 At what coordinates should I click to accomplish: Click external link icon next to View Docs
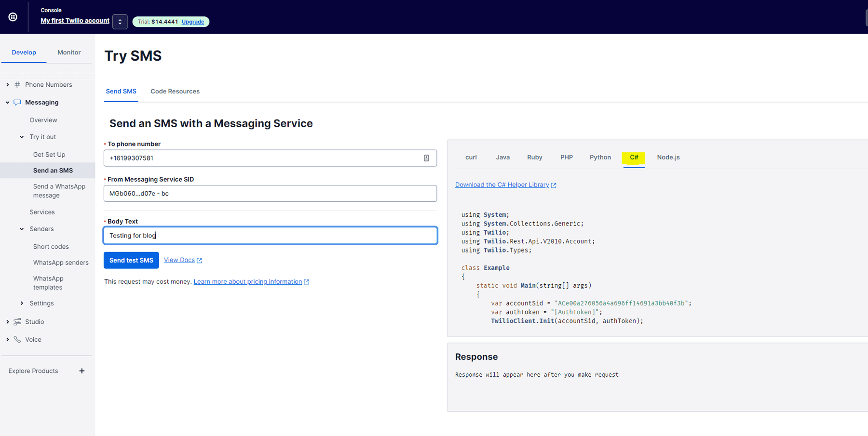pos(199,261)
